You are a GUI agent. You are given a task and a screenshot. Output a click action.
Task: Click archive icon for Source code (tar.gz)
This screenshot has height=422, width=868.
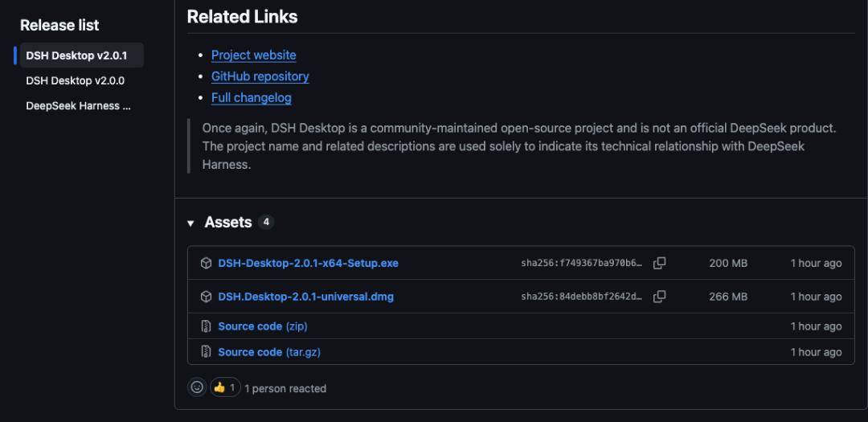pos(206,352)
